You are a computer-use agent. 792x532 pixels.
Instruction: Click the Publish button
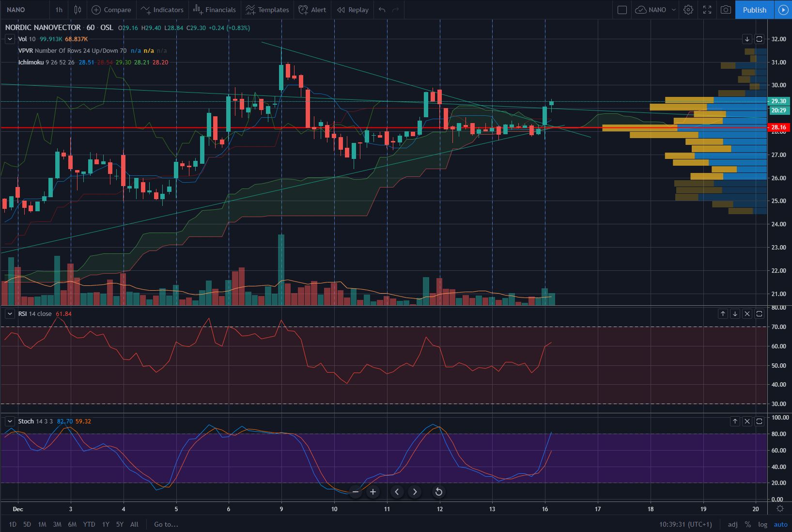(754, 10)
